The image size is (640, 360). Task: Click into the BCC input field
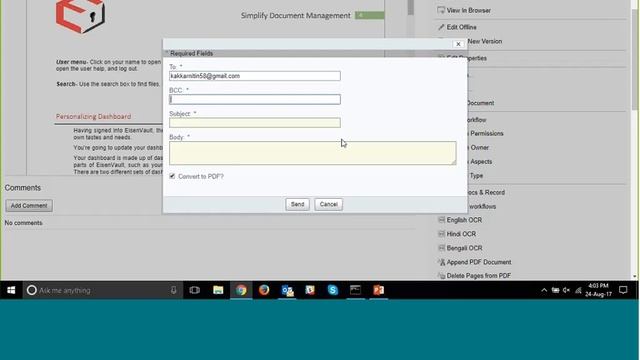point(255,99)
